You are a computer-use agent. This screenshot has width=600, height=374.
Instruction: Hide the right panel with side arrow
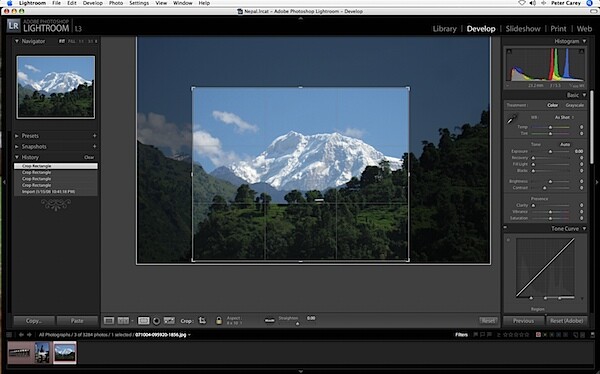[x=597, y=182]
